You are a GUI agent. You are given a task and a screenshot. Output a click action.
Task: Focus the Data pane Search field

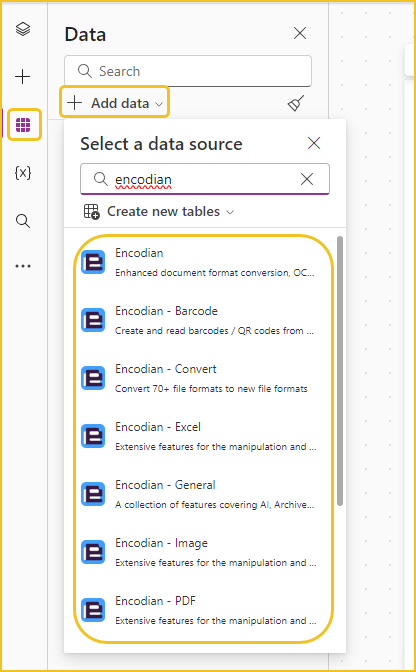click(188, 71)
